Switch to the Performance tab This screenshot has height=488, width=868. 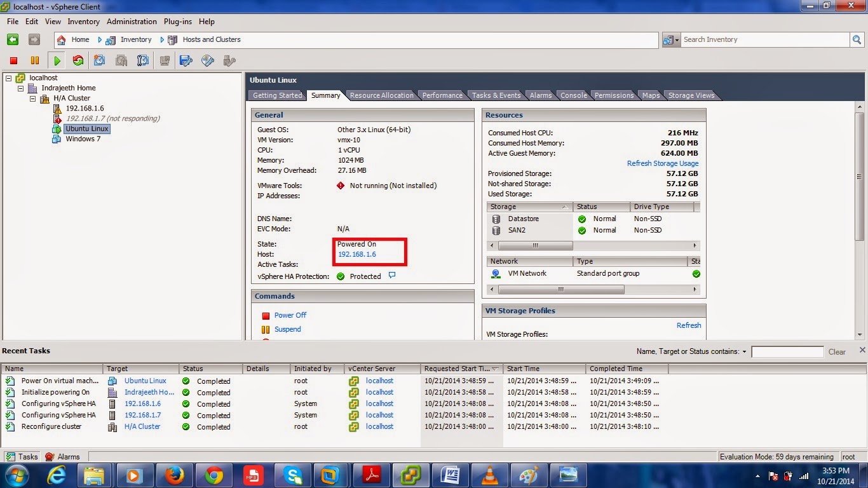442,95
